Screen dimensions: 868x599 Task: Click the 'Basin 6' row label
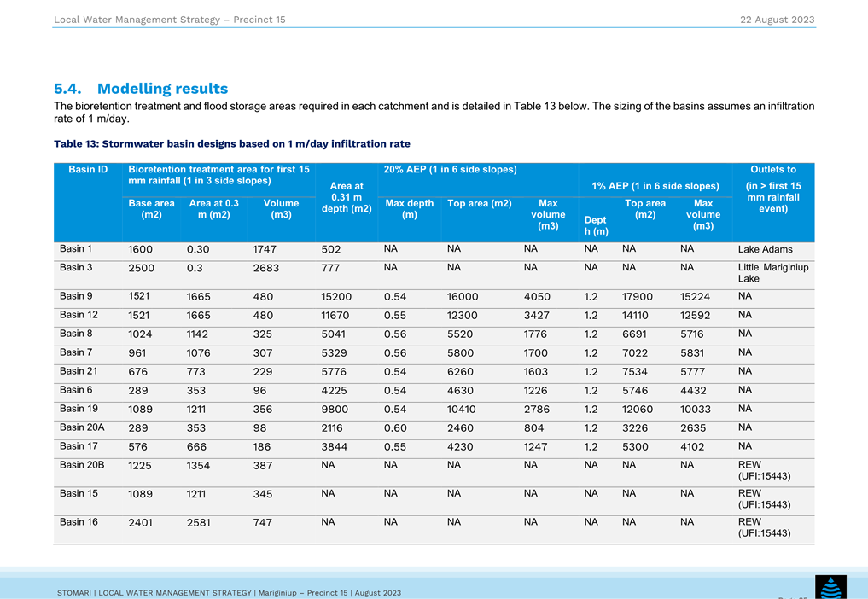click(x=76, y=390)
